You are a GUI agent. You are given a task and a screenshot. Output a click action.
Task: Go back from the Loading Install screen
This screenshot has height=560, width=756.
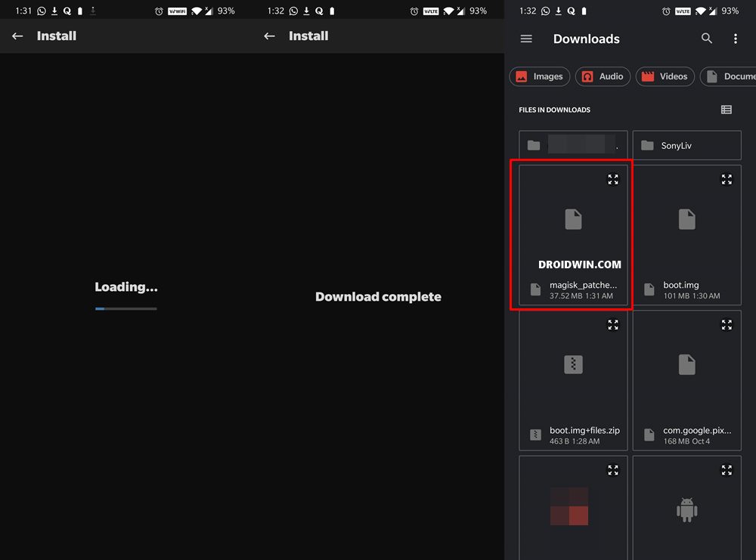pyautogui.click(x=17, y=36)
